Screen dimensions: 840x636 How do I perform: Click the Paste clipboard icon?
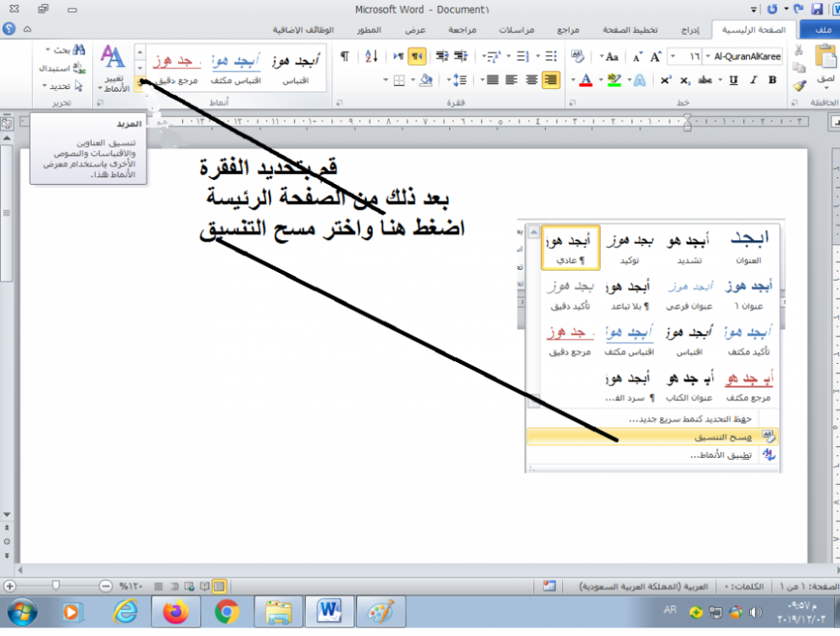[x=826, y=57]
